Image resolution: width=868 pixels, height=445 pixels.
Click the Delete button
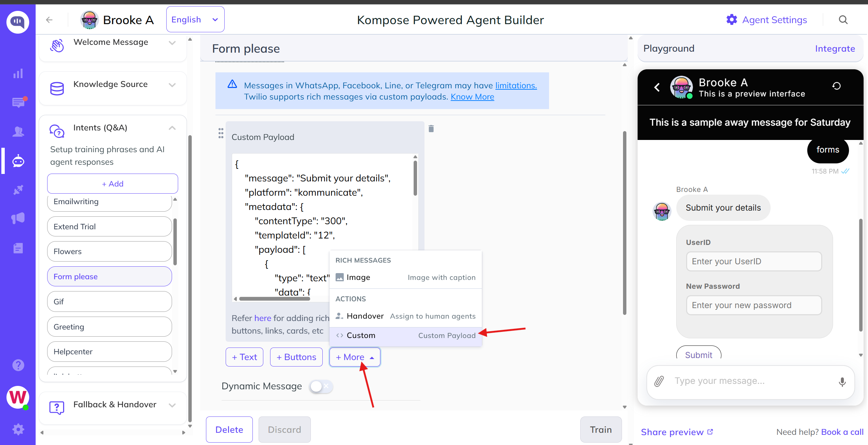click(x=229, y=430)
